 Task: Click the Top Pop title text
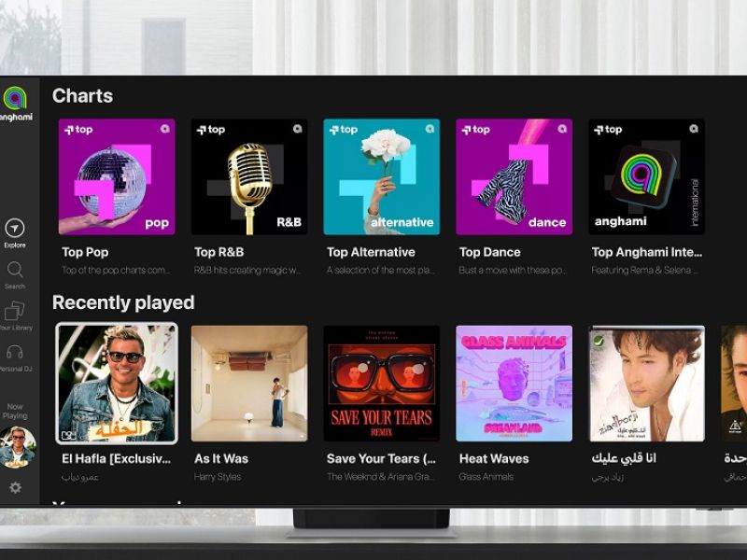tap(85, 252)
